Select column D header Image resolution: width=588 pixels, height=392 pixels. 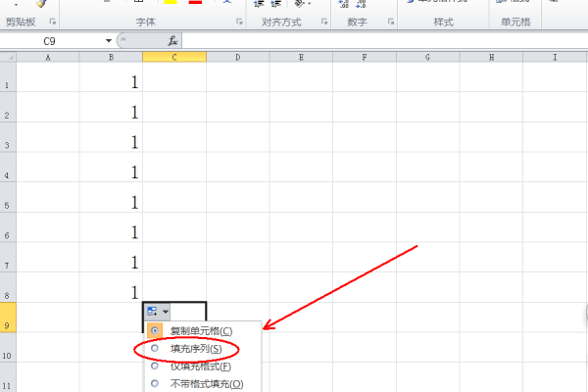(x=238, y=57)
